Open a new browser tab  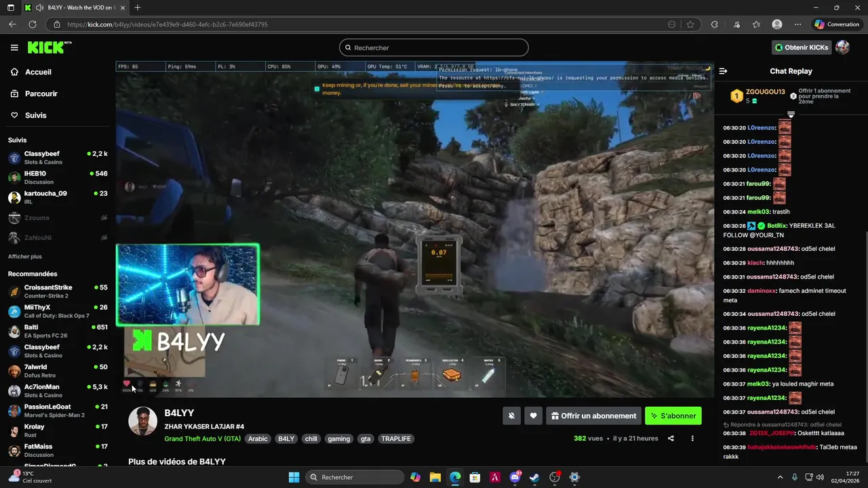pyautogui.click(x=138, y=7)
